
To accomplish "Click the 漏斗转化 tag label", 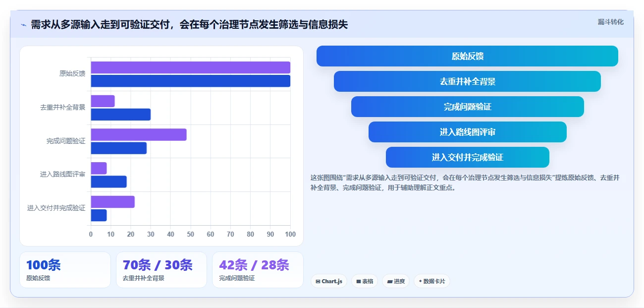I will click(610, 22).
